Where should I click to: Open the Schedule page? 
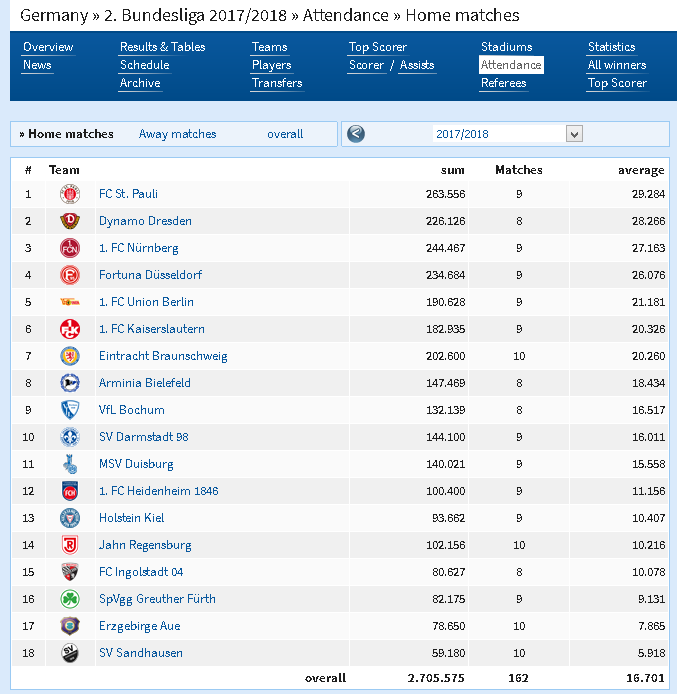click(x=145, y=65)
